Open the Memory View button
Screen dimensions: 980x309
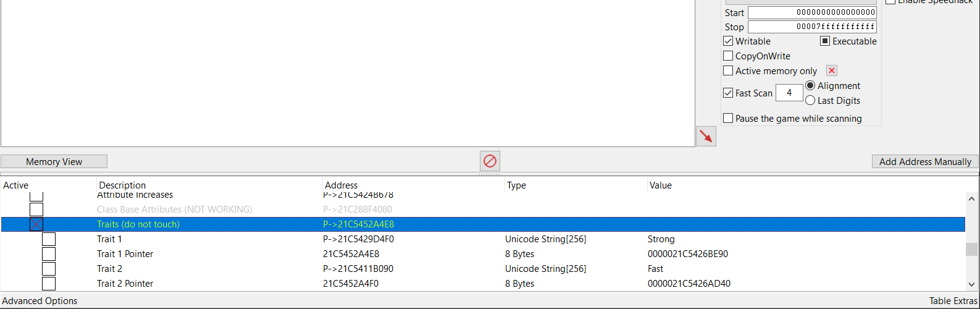coord(54,162)
